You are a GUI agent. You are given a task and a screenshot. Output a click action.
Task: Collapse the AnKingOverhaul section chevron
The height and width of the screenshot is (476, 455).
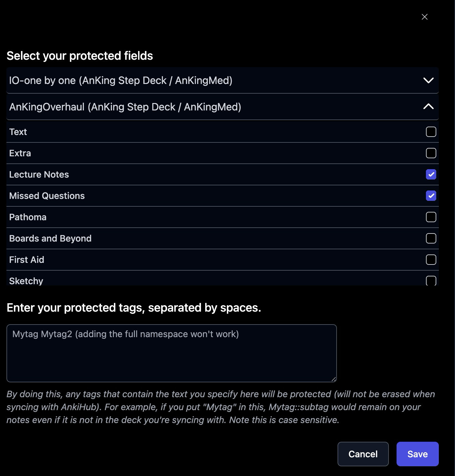428,107
